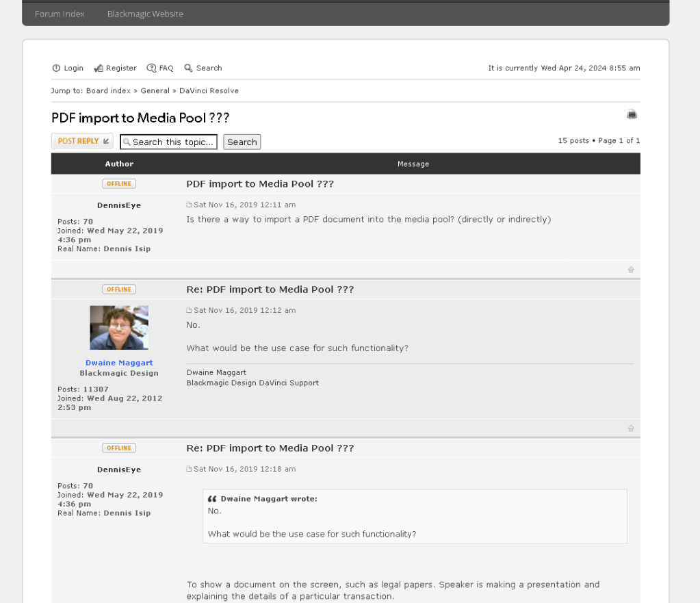The width and height of the screenshot is (700, 603).
Task: Open Dwaine Maggart profile link
Action: tap(119, 363)
